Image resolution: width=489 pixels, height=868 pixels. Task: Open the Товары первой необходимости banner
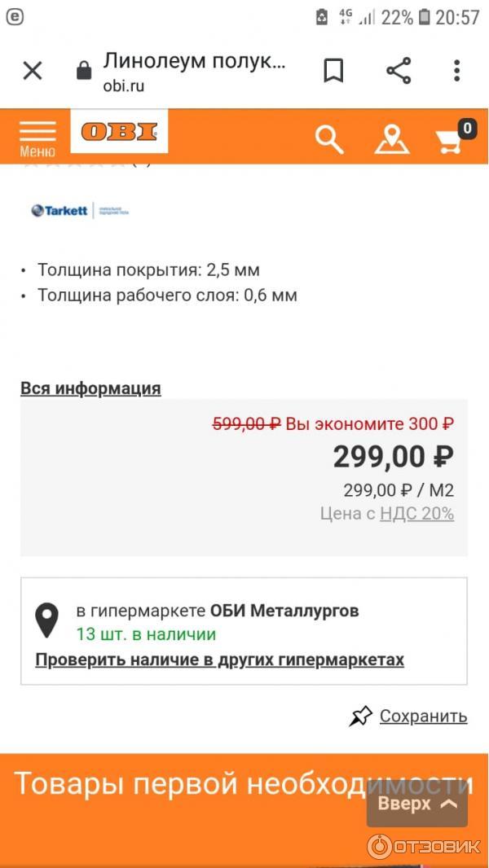point(187,784)
